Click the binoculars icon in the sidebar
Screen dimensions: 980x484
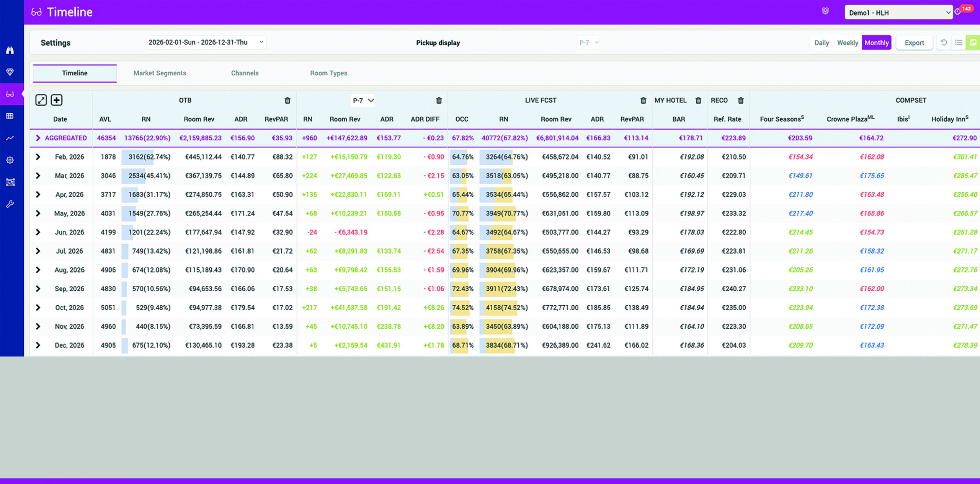click(10, 50)
